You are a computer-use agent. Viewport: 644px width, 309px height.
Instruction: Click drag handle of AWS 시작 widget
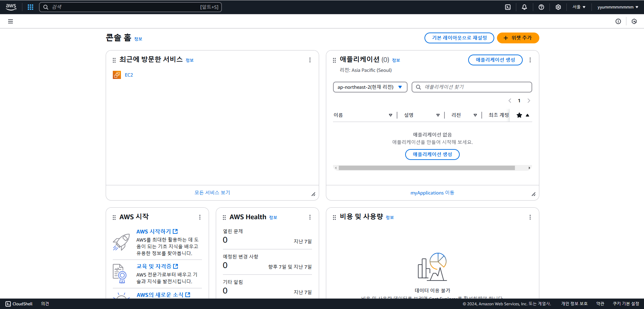pyautogui.click(x=114, y=218)
